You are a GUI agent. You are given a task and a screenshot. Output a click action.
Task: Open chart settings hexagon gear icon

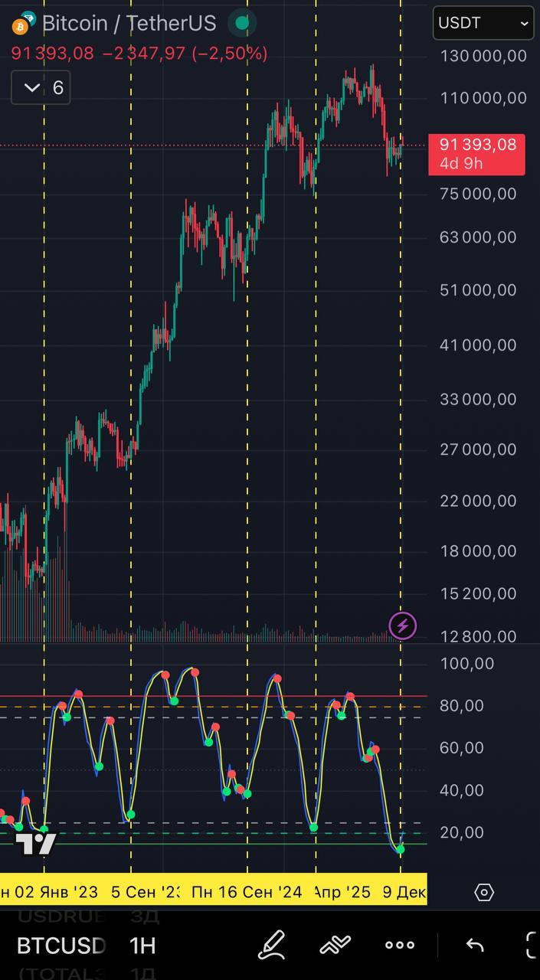coord(484,892)
